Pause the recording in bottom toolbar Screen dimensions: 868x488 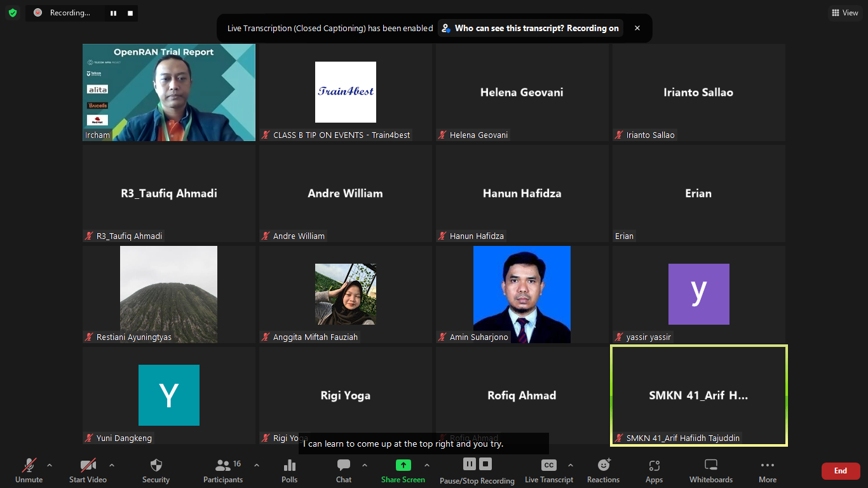[469, 464]
